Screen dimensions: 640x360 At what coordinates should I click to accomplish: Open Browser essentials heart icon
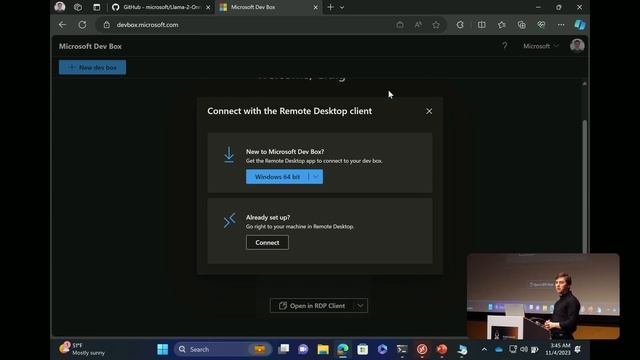[x=541, y=25]
